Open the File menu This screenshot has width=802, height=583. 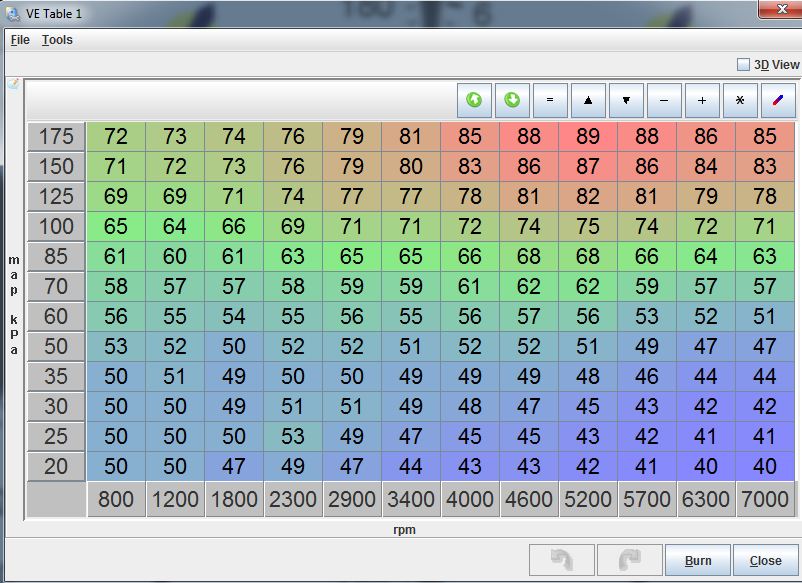20,40
